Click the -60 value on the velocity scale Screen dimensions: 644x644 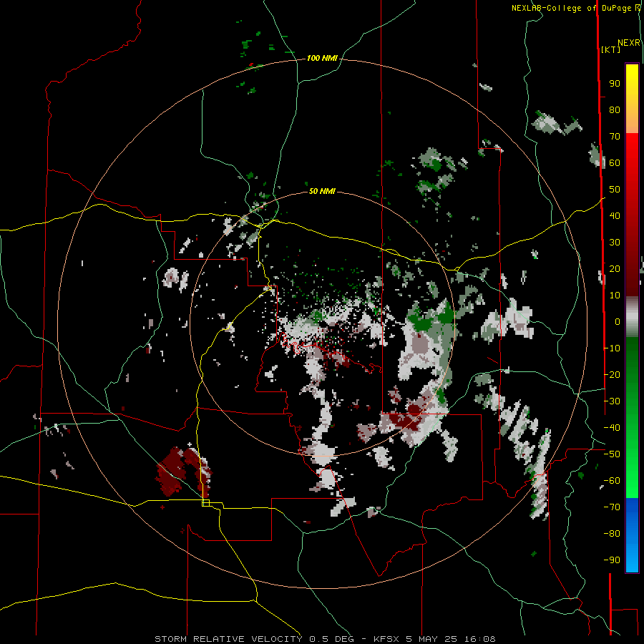(x=612, y=481)
